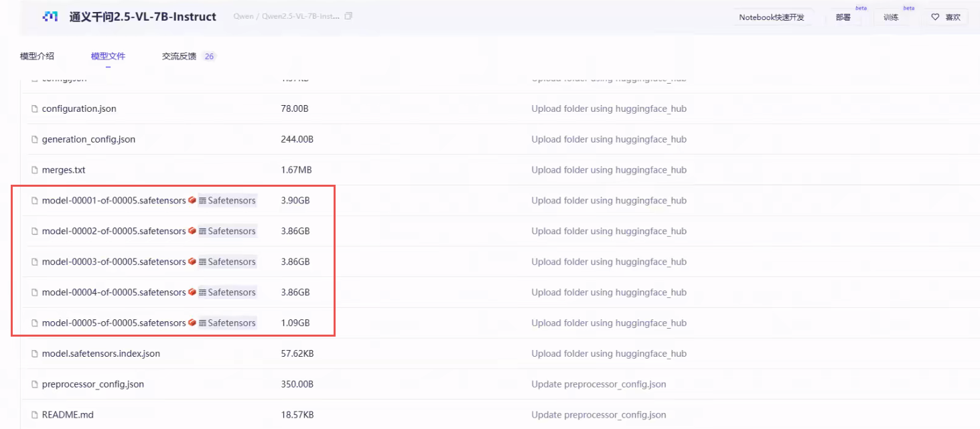Click the Safetensors badge on model-00005 row
The image size is (980, 429).
coord(227,323)
